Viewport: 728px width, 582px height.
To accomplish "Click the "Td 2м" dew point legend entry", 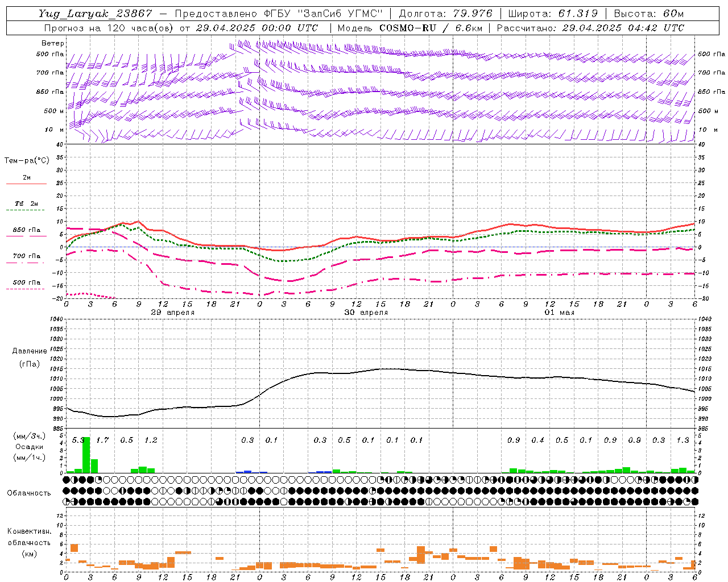I will 27,203.
